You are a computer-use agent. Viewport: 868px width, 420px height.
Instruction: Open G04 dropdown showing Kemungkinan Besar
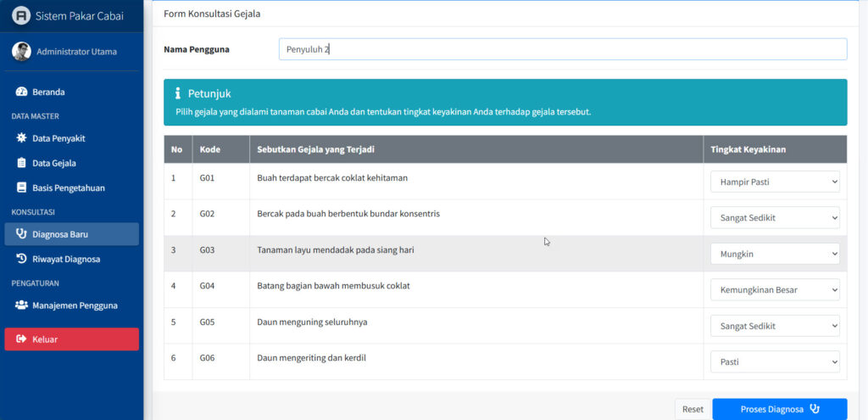pos(775,290)
